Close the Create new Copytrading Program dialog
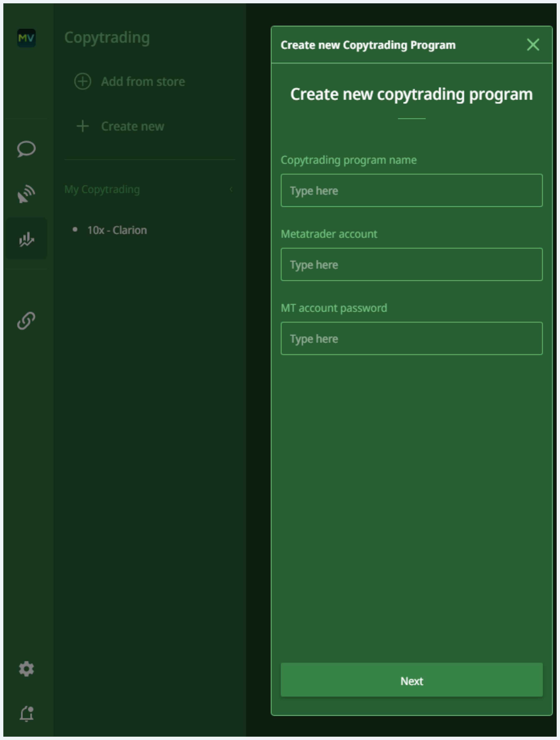 [533, 45]
